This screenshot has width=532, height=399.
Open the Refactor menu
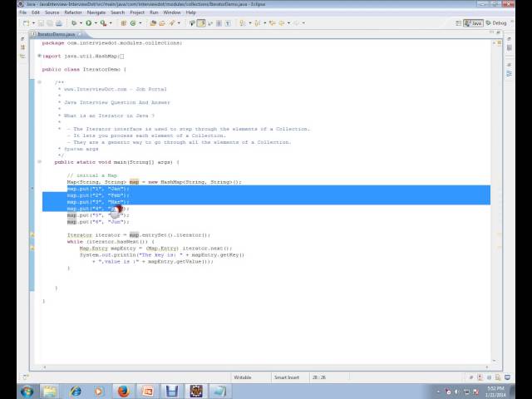click(73, 12)
